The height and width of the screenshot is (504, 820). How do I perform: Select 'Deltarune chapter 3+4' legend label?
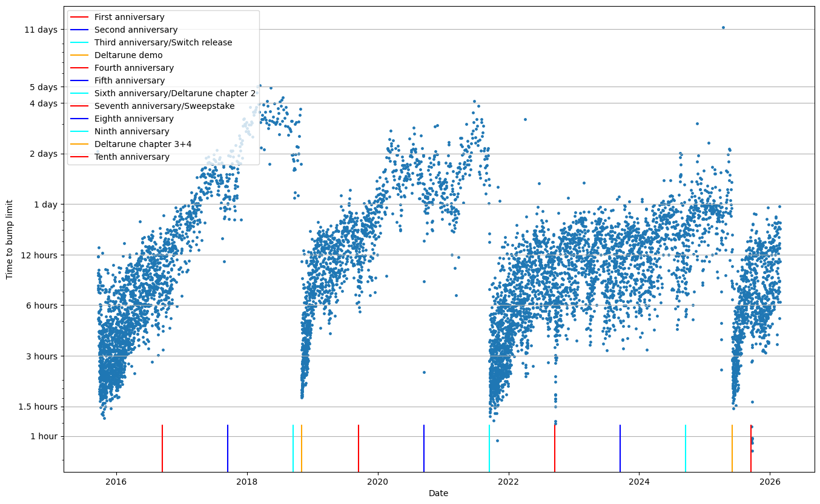pyautogui.click(x=143, y=145)
